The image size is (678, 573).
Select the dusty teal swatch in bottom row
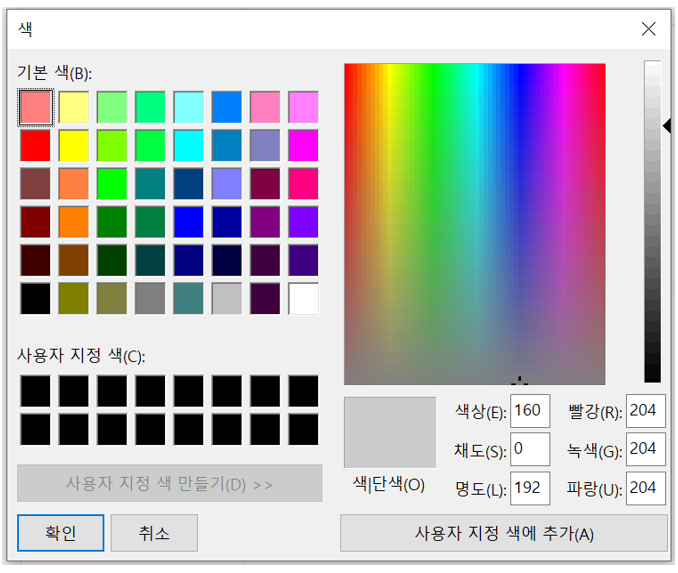pos(189,298)
